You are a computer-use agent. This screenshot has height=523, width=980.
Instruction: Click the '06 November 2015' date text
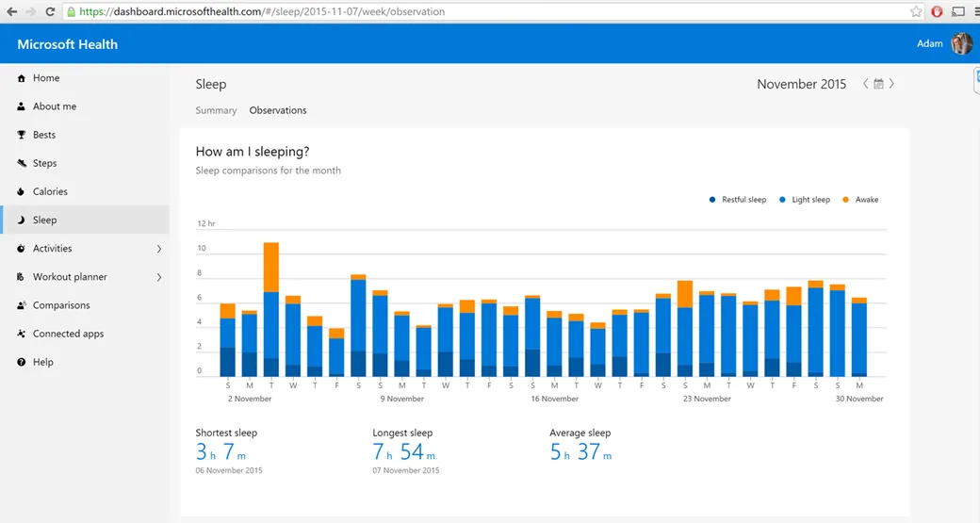(x=229, y=470)
